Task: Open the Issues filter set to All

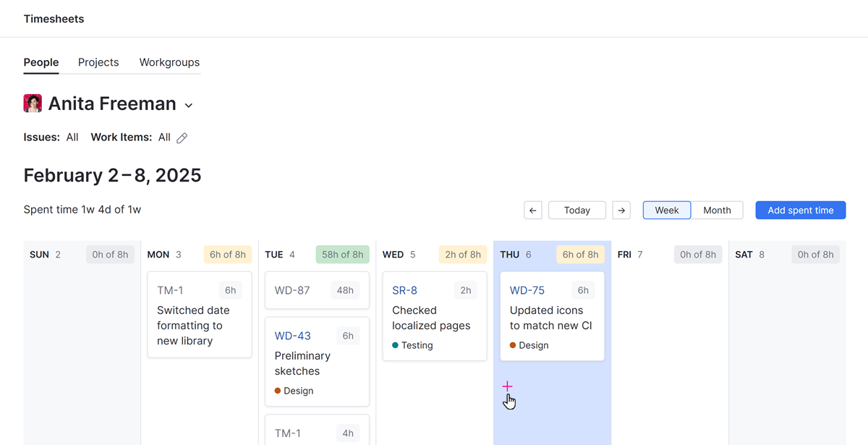Action: [x=72, y=137]
